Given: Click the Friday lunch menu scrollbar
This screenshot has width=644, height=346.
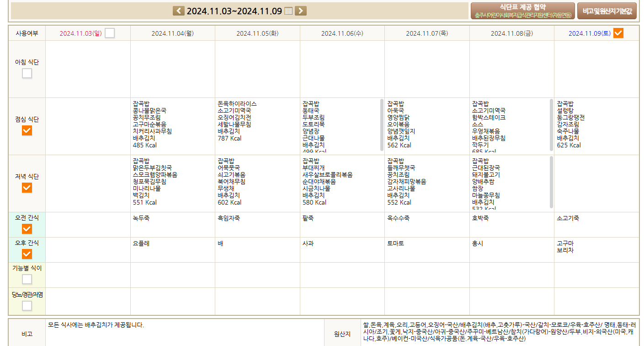Looking at the screenshot, I should coord(552,124).
